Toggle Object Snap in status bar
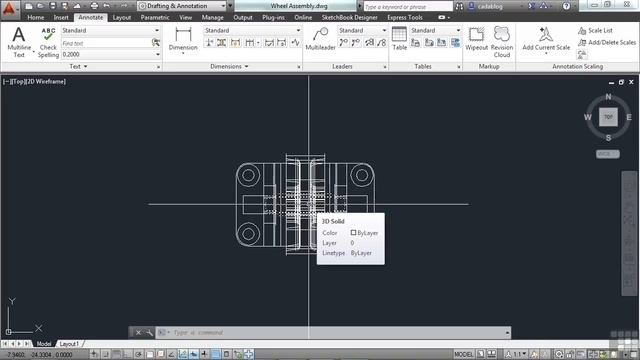The image size is (640, 360). pos(150,354)
